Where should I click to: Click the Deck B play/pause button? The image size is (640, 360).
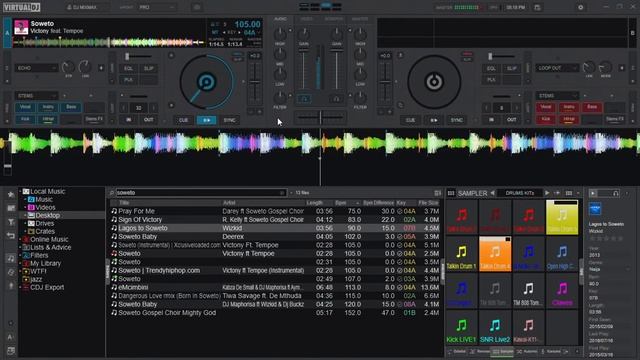(x=433, y=120)
